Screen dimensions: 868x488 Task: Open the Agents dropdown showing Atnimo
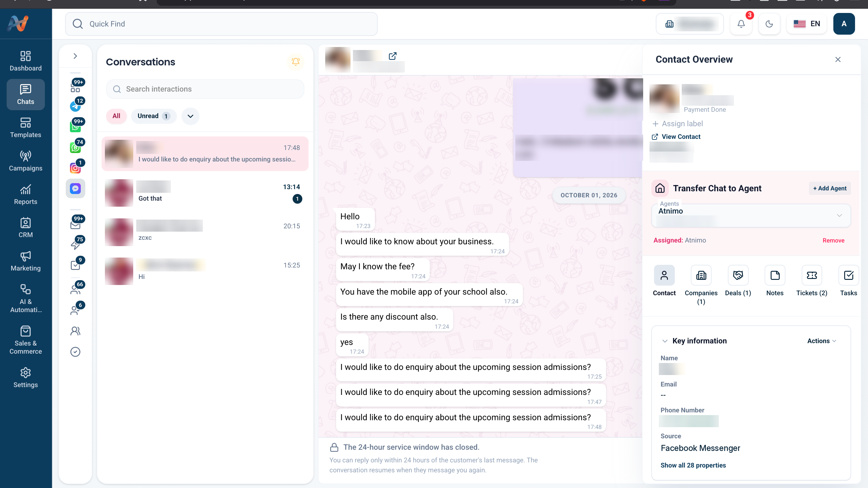pyautogui.click(x=751, y=216)
